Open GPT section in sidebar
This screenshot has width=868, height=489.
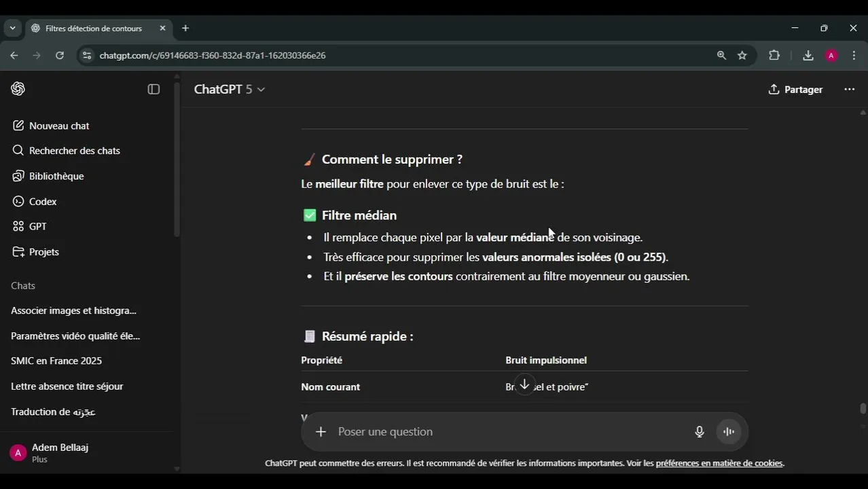(29, 226)
